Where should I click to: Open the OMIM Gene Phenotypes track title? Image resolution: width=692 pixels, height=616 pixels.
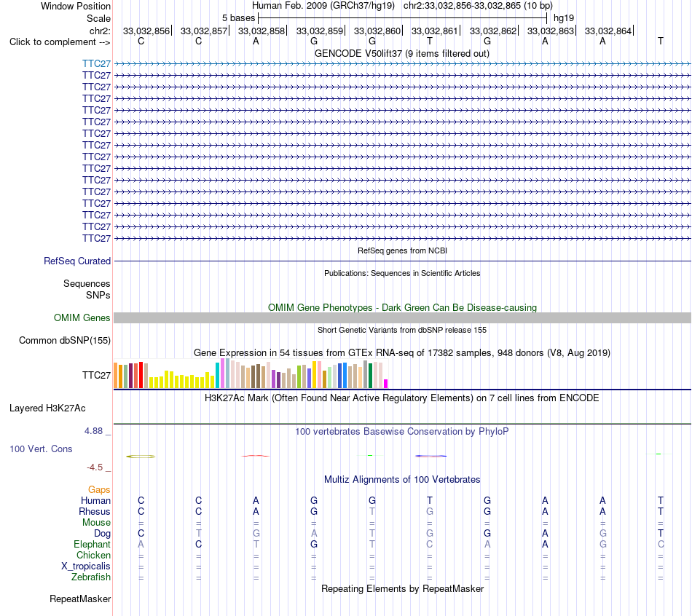pos(402,307)
